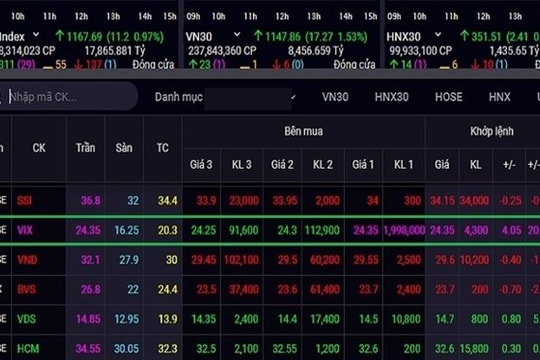Click VN30 volume 237,843,360 CP
540x360 pixels.
(x=222, y=51)
